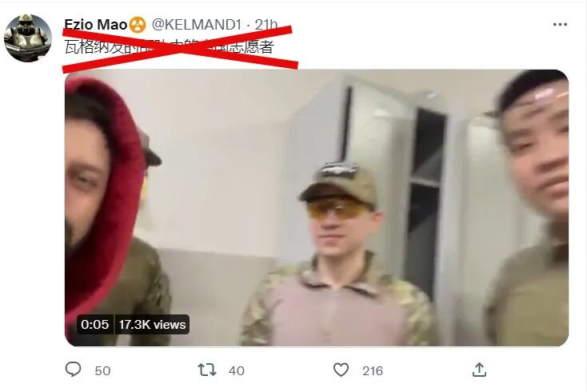Select the crossed-out Chinese tweet text
The width and height of the screenshot is (587, 392).
(170, 47)
